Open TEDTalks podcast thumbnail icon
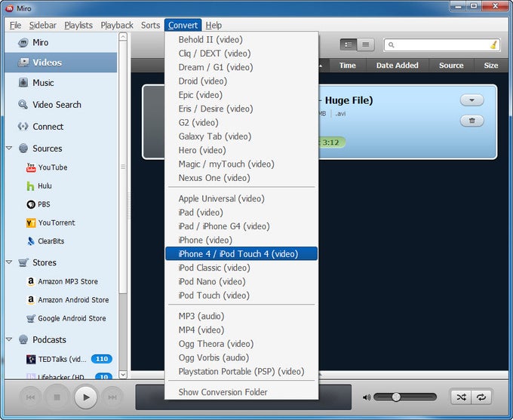 click(31, 359)
